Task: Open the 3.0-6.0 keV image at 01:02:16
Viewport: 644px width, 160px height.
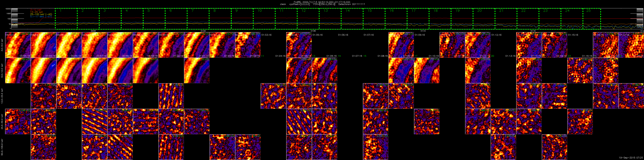Action: [x=248, y=45]
